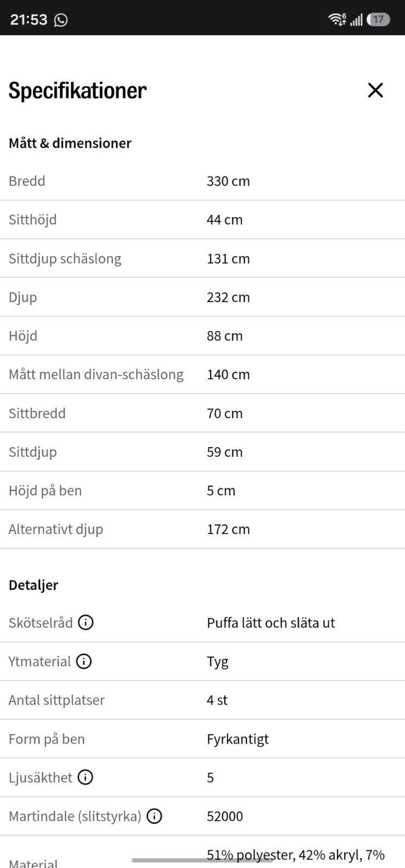Tap the Sittdjup schäslong row
This screenshot has height=868, width=405.
(x=202, y=258)
